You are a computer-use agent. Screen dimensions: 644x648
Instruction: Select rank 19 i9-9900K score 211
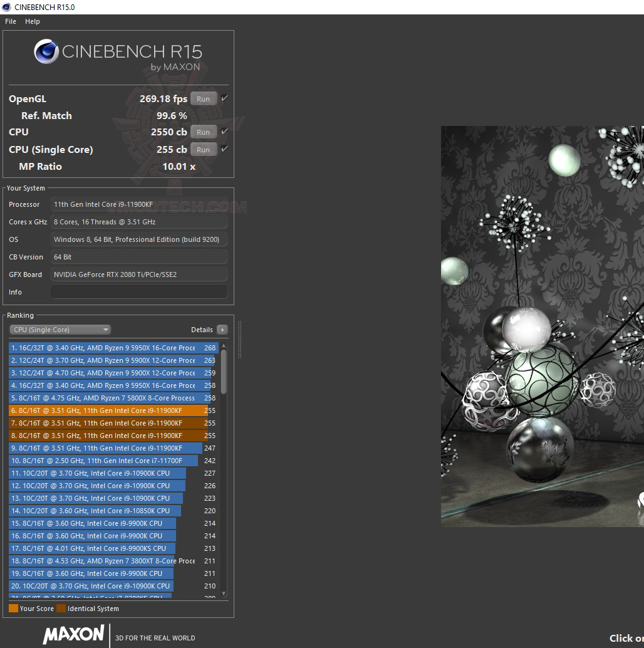tap(113, 573)
